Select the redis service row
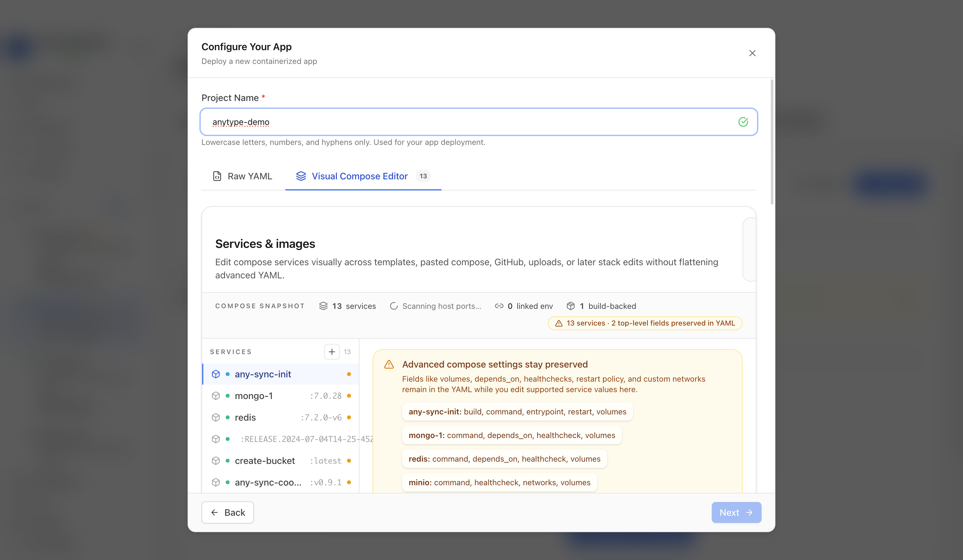The width and height of the screenshot is (963, 560). click(280, 417)
